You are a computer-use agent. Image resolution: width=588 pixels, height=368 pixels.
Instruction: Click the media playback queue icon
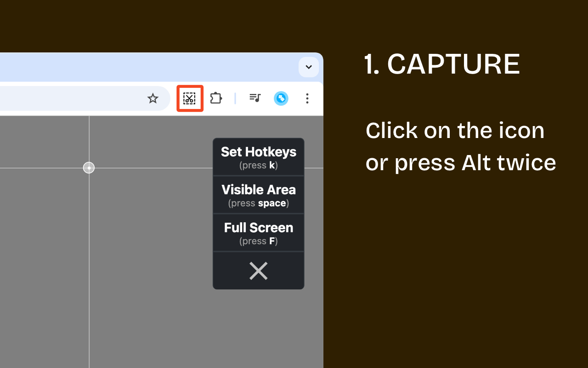[x=255, y=98]
